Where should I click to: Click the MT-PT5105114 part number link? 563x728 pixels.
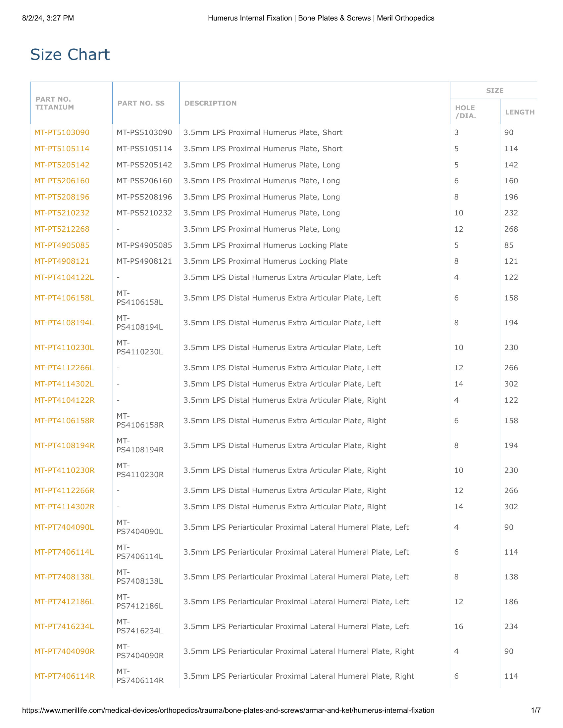coord(62,149)
